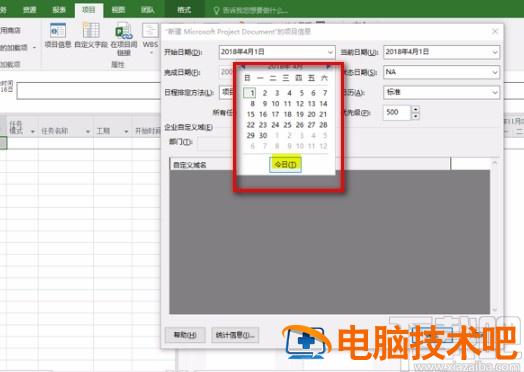Viewport: 524px width, 372px height.
Task: Decrease priority with the down spinner
Action: [415, 116]
